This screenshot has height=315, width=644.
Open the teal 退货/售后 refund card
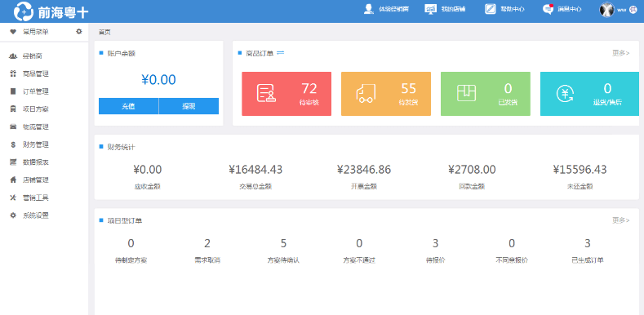pyautogui.click(x=589, y=94)
